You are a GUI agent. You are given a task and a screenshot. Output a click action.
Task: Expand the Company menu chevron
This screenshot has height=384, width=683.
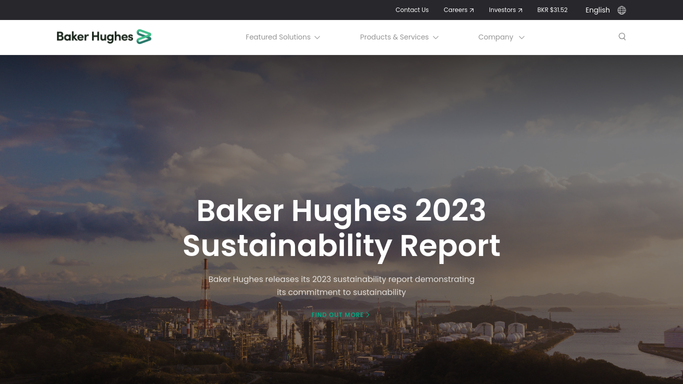pos(521,37)
